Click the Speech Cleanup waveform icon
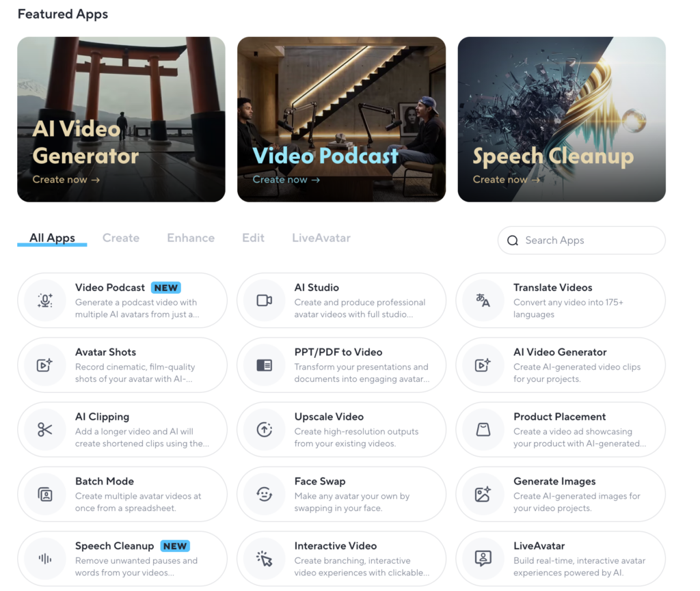The image size is (700, 591). (x=44, y=558)
